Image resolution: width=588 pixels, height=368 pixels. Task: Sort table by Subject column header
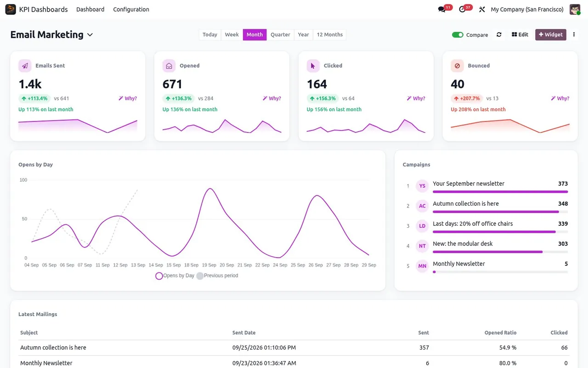click(29, 333)
